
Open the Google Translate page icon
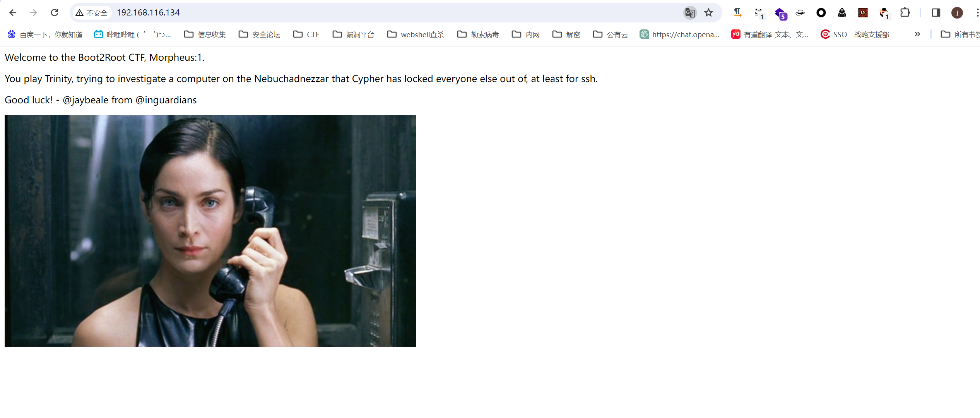pyautogui.click(x=690, y=13)
